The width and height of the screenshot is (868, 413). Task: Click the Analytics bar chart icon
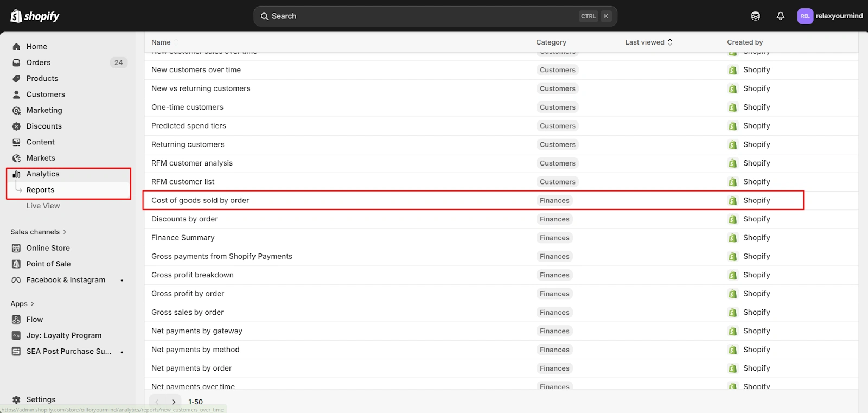click(16, 174)
